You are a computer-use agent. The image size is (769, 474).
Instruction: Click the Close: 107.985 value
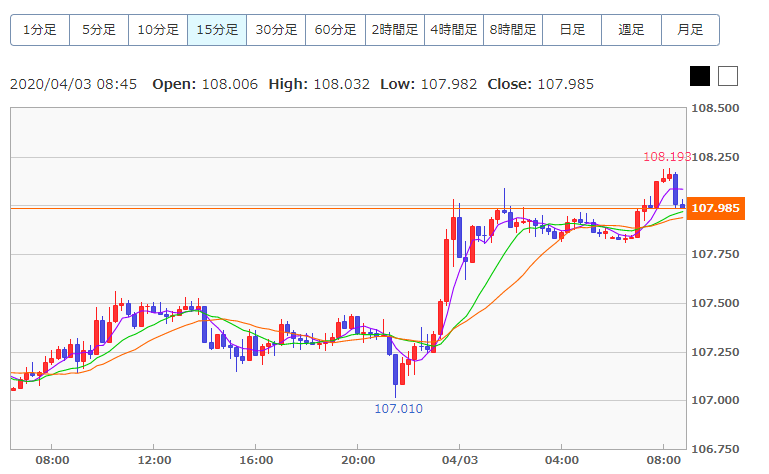point(540,84)
